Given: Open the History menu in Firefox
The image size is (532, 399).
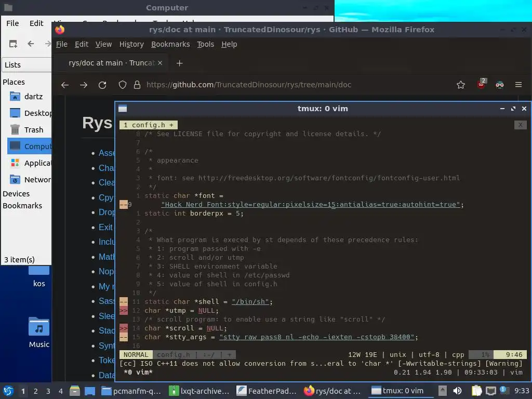Looking at the screenshot, I should [131, 45].
